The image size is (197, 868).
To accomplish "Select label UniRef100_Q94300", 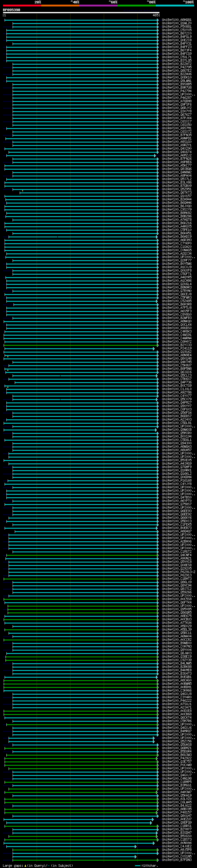I will pyautogui.click(x=177, y=443).
